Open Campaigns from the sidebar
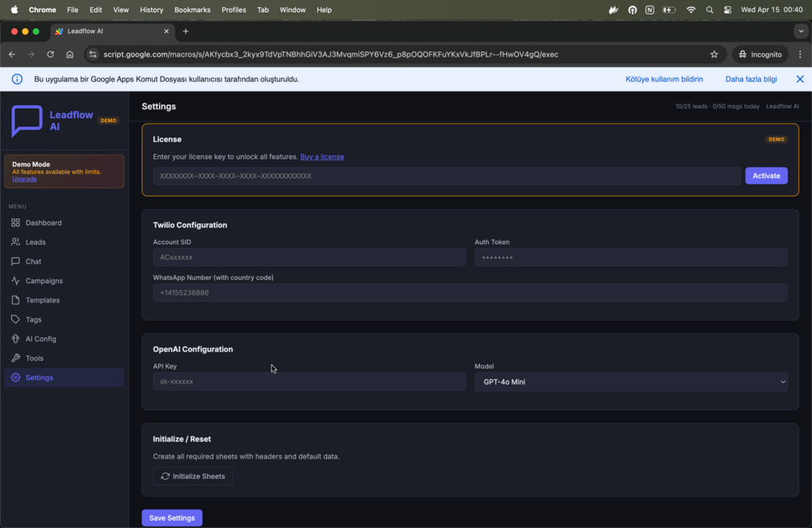Viewport: 812px width, 528px height. [x=64, y=281]
